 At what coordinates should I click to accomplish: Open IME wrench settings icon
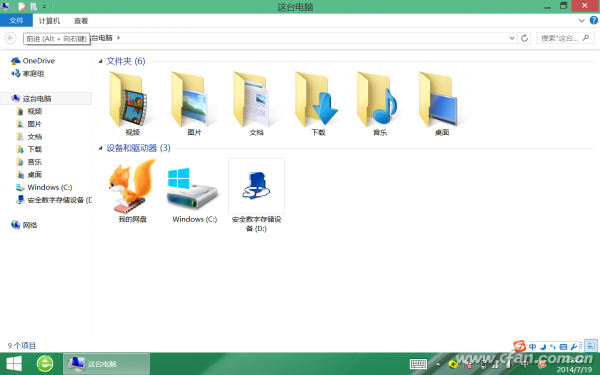tap(573, 347)
